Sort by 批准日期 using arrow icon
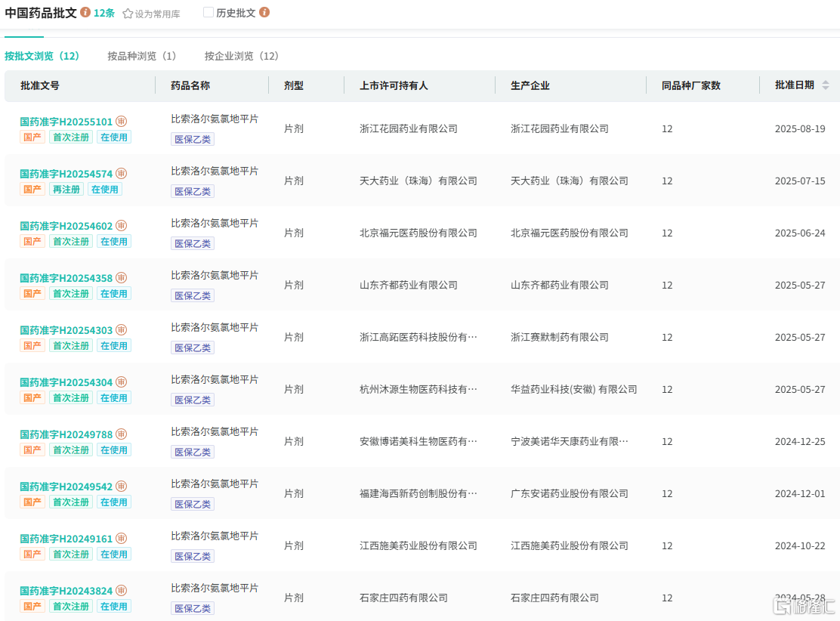The width and height of the screenshot is (840, 621). point(826,85)
